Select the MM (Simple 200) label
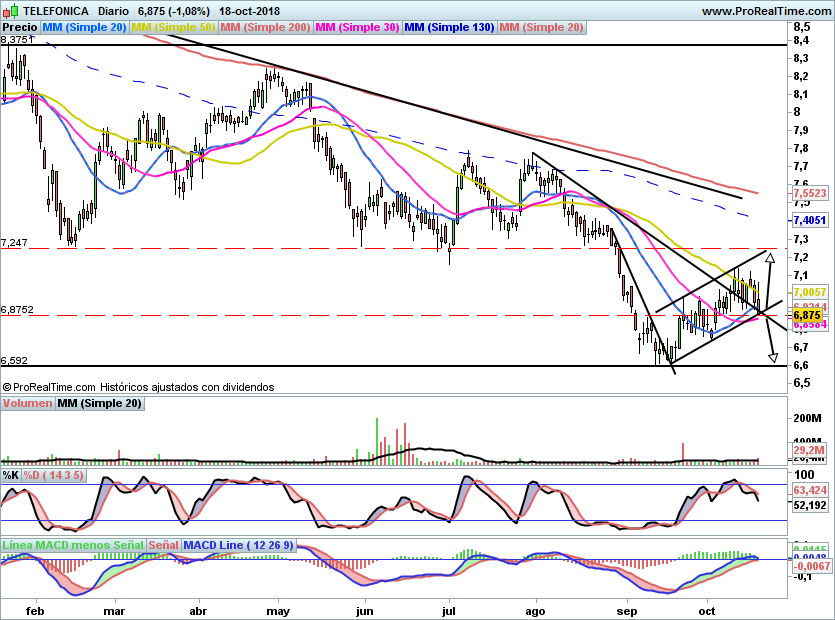This screenshot has width=835, height=620. pyautogui.click(x=265, y=28)
